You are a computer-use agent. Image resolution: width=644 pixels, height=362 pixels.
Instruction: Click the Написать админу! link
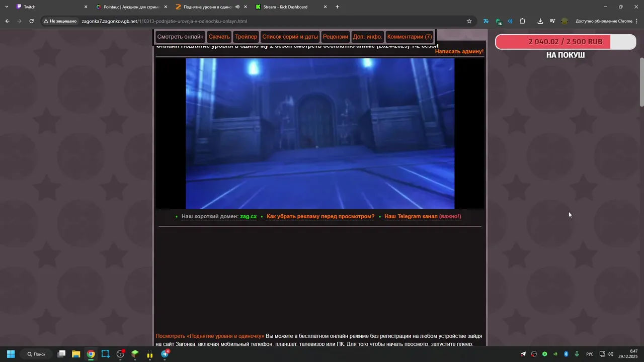459,51
